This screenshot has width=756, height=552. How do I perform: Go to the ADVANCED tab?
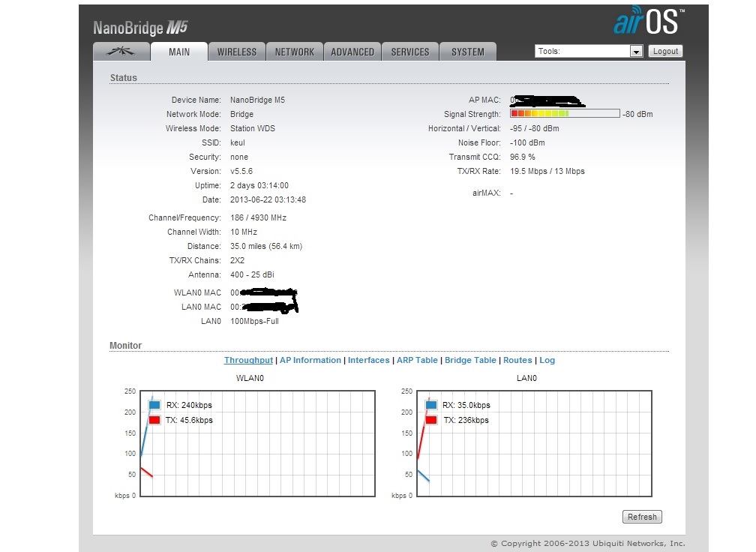(x=352, y=52)
